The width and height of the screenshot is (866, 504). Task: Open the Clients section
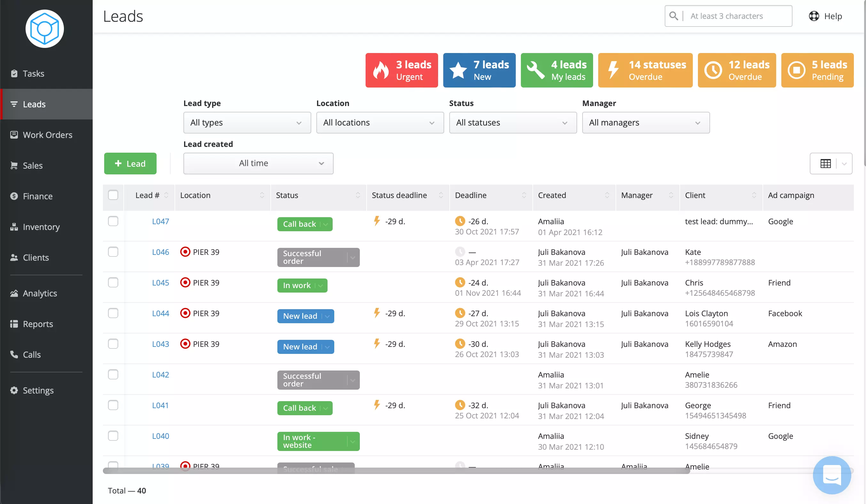pos(46,257)
